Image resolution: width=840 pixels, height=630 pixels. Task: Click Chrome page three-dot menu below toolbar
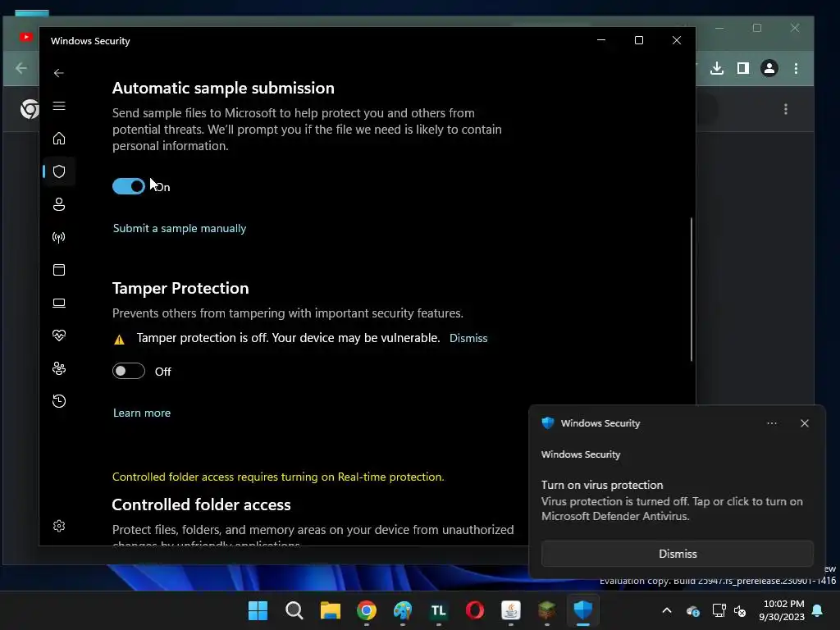786,109
